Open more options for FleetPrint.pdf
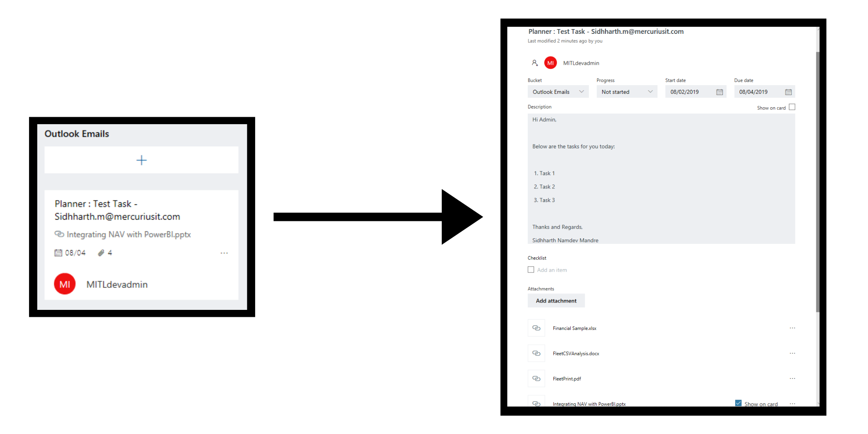This screenshot has width=868, height=434. [792, 378]
